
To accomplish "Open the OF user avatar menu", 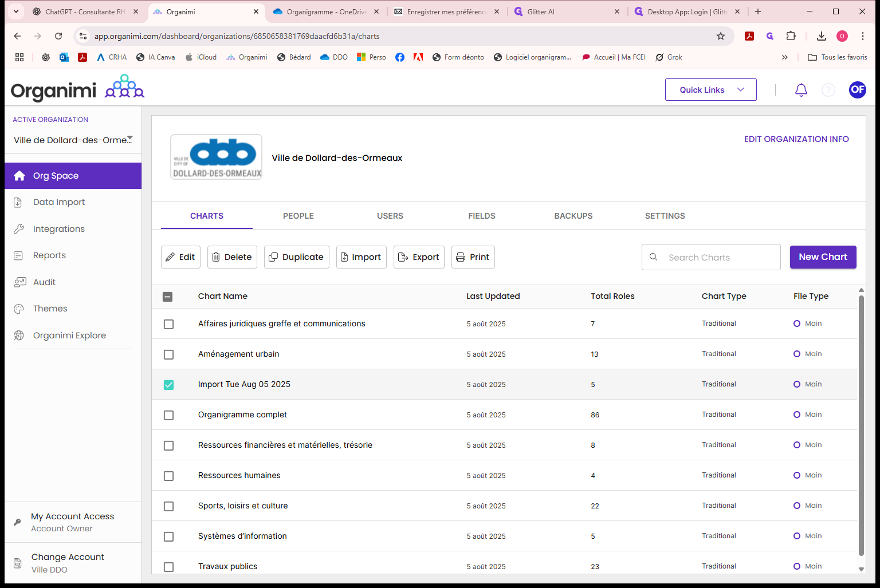I will (858, 89).
